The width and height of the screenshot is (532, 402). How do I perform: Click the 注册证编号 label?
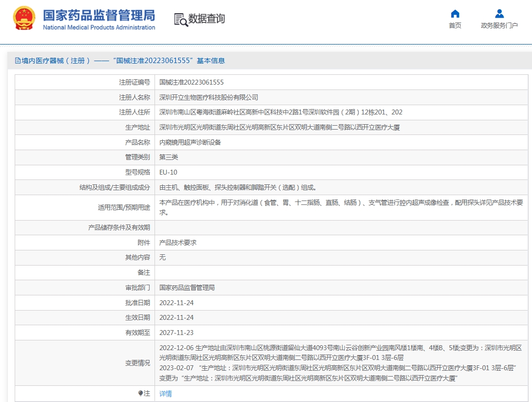point(134,83)
